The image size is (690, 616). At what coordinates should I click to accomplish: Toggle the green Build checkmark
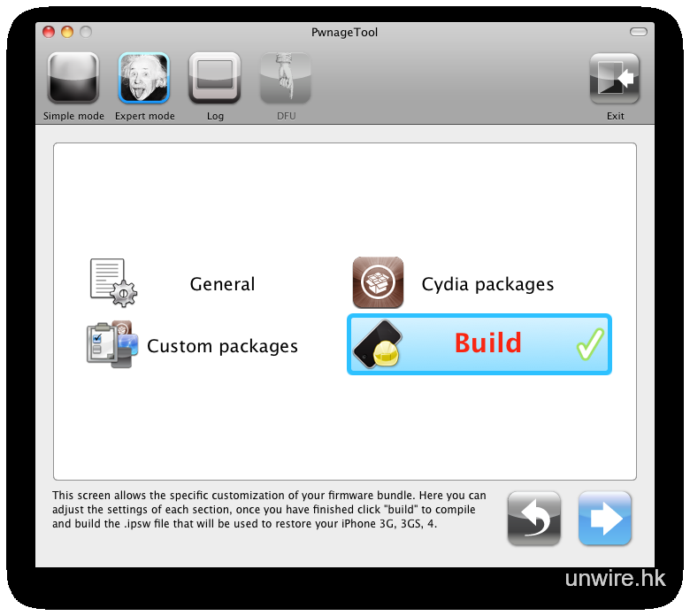click(x=590, y=344)
